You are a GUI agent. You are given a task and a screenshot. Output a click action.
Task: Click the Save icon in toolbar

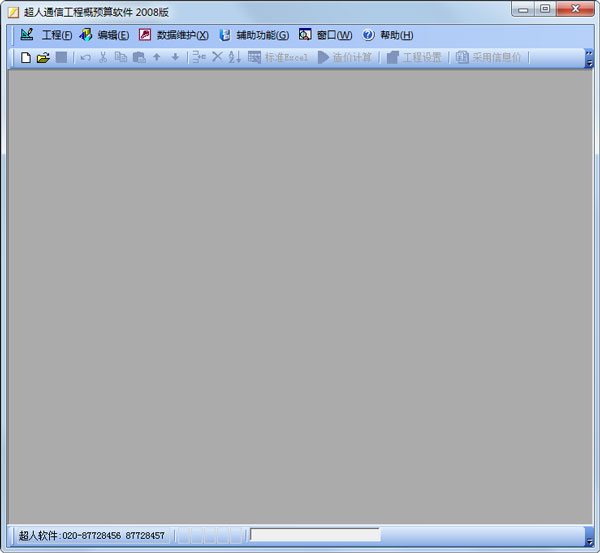coord(61,58)
